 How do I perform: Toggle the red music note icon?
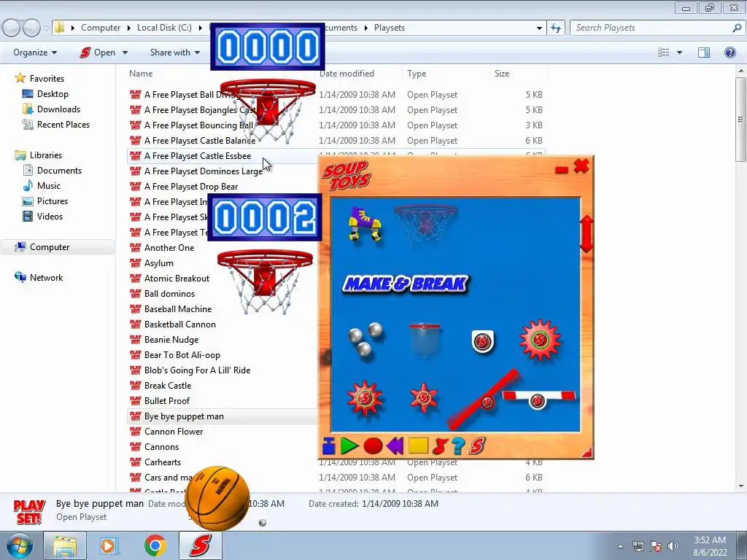pyautogui.click(x=439, y=446)
